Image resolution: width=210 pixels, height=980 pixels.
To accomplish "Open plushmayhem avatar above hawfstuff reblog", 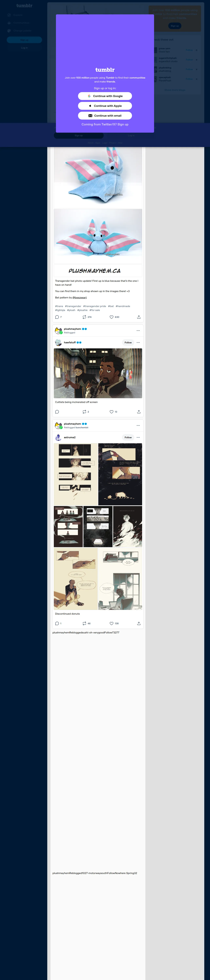I will click(x=58, y=331).
